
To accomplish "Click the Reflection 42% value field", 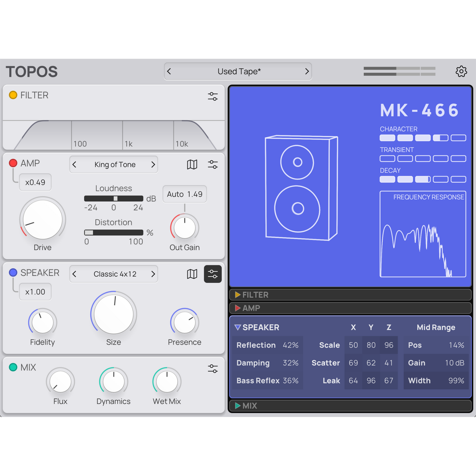I will 290,345.
